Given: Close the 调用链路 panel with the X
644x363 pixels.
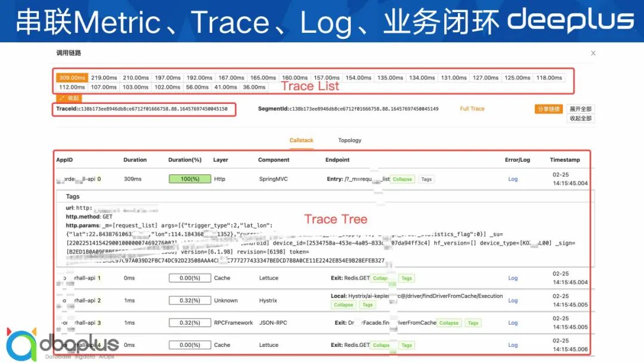Looking at the screenshot, I should [593, 53].
